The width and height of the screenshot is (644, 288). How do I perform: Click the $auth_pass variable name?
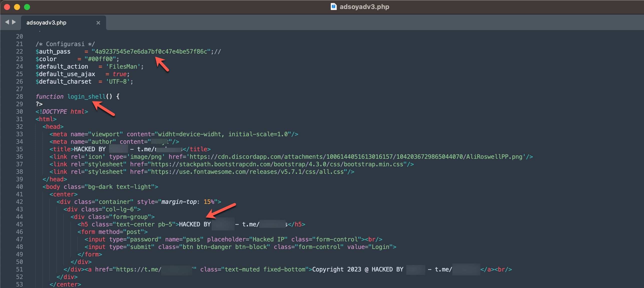pyautogui.click(x=53, y=52)
